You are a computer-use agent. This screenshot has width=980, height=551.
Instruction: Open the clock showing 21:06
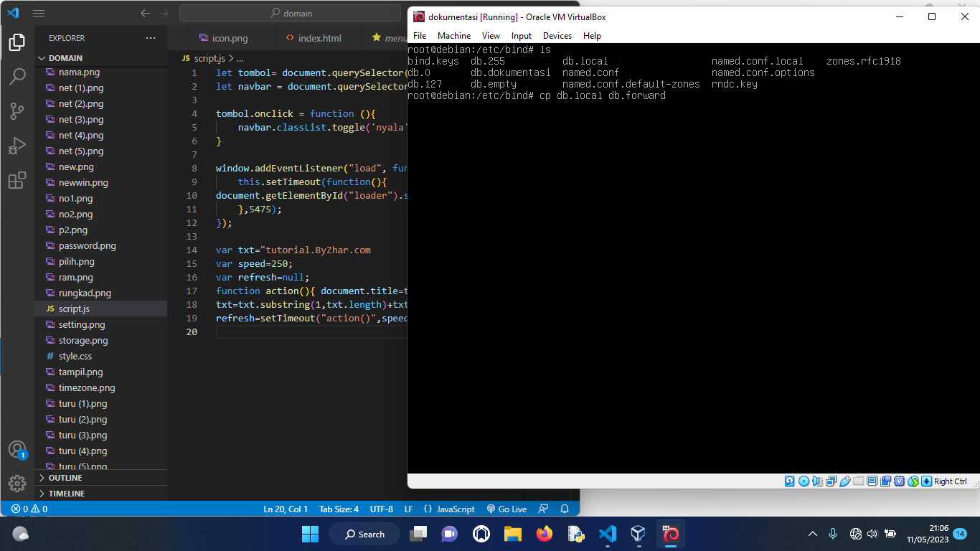point(928,534)
